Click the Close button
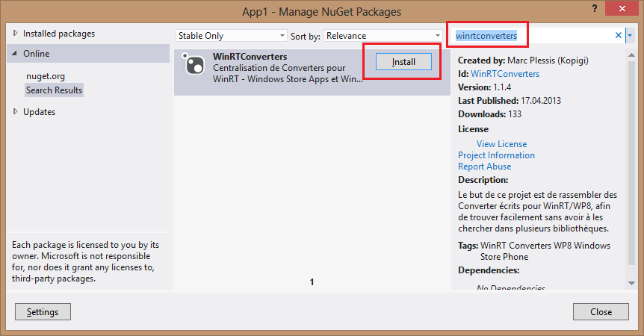Viewport: 644px width, 336px height. pyautogui.click(x=601, y=312)
